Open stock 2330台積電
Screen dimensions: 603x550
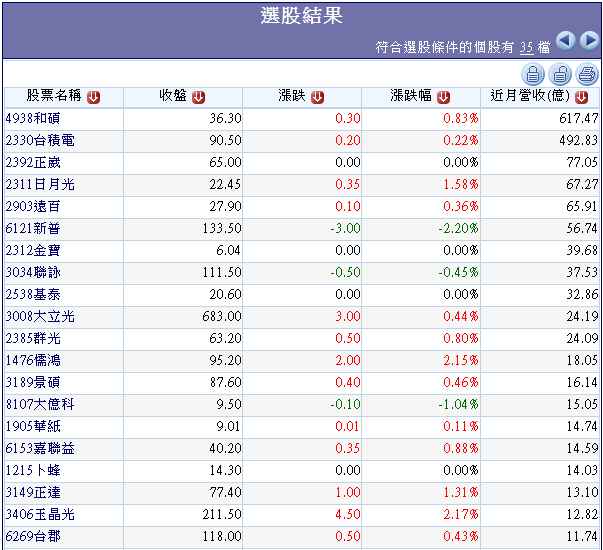click(x=40, y=140)
